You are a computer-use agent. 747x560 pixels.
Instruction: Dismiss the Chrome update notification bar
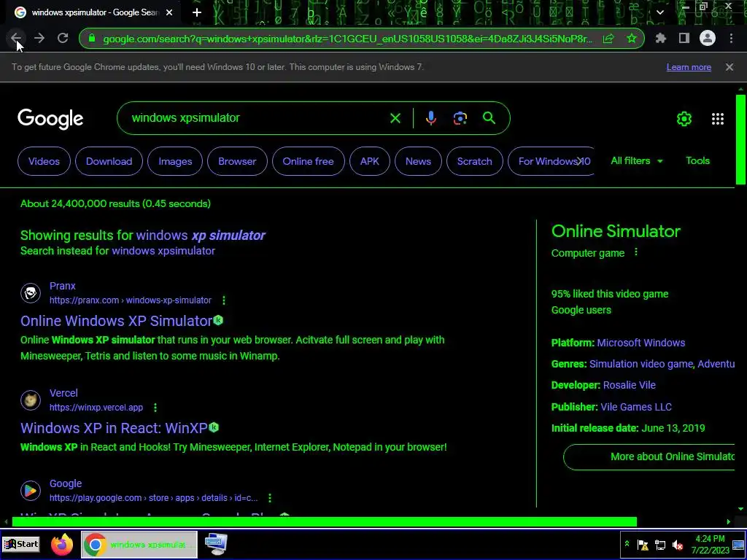(729, 67)
